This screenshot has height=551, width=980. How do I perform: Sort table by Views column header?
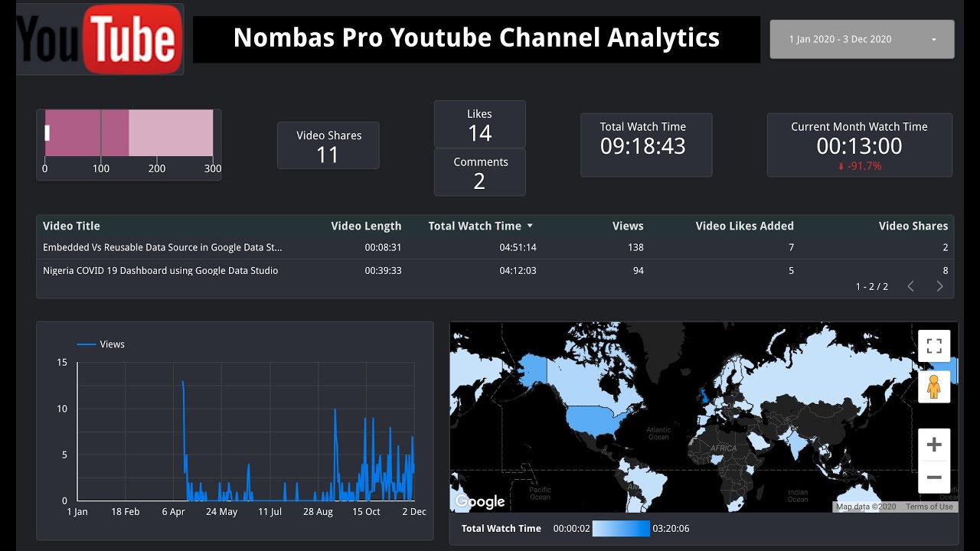628,226
